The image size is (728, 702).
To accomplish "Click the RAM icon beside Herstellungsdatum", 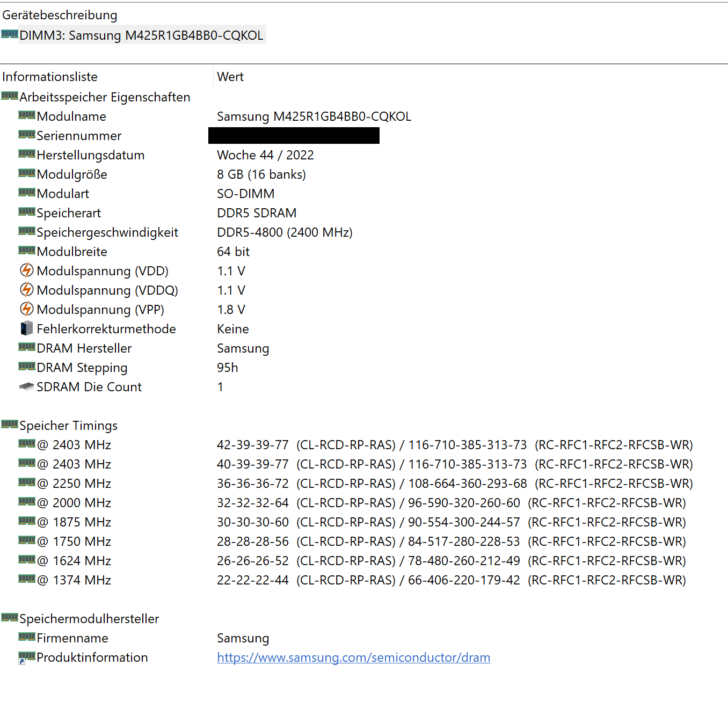I will pyautogui.click(x=27, y=154).
